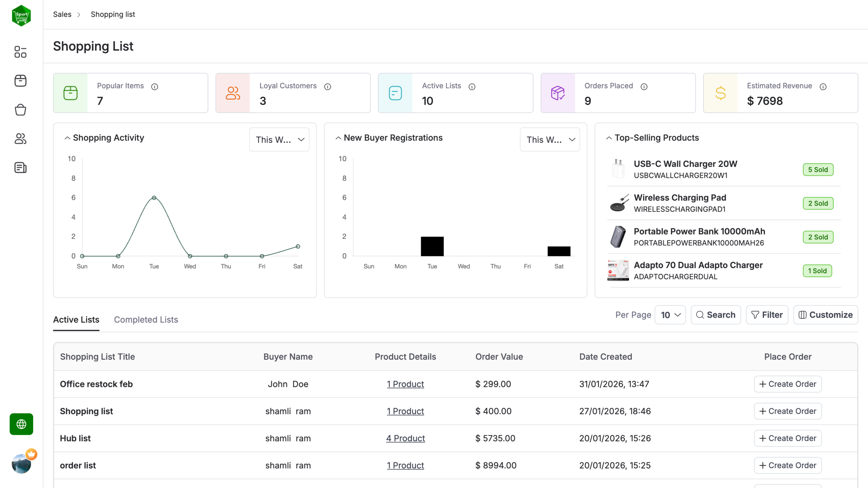Click the shopping bag sidebar icon
Image resolution: width=868 pixels, height=488 pixels.
coord(20,110)
